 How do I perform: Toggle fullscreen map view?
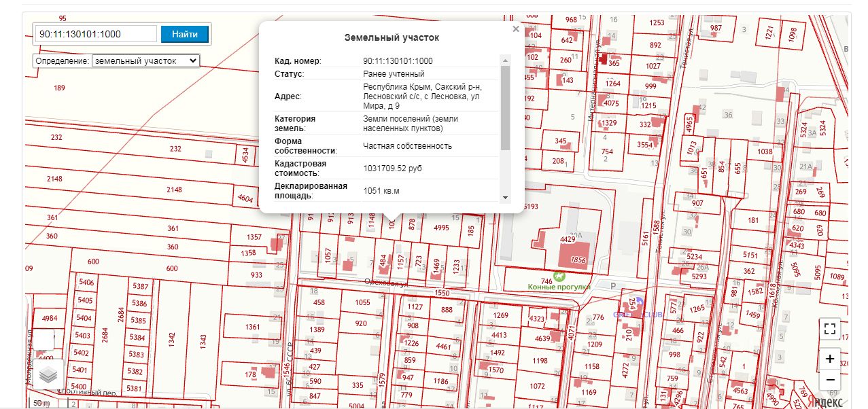click(829, 329)
